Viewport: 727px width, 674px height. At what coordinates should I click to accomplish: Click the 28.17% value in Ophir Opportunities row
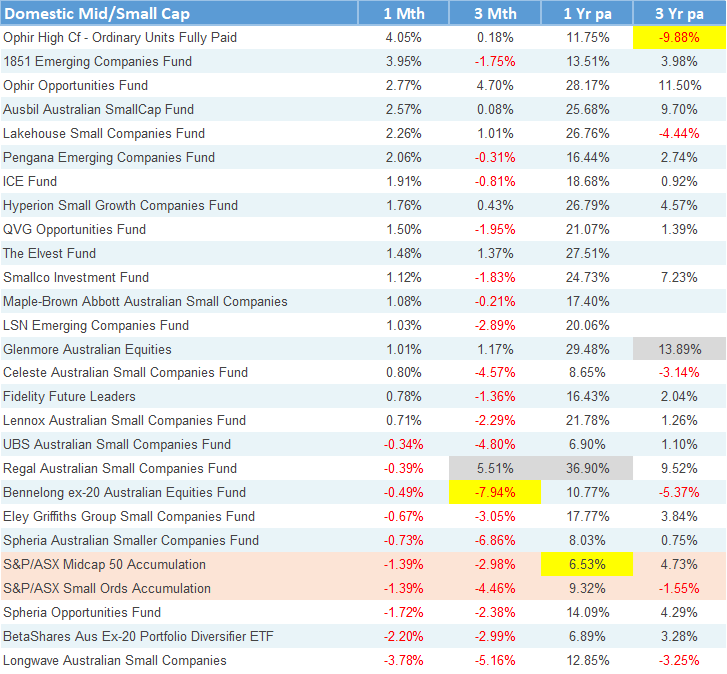[x=587, y=86]
